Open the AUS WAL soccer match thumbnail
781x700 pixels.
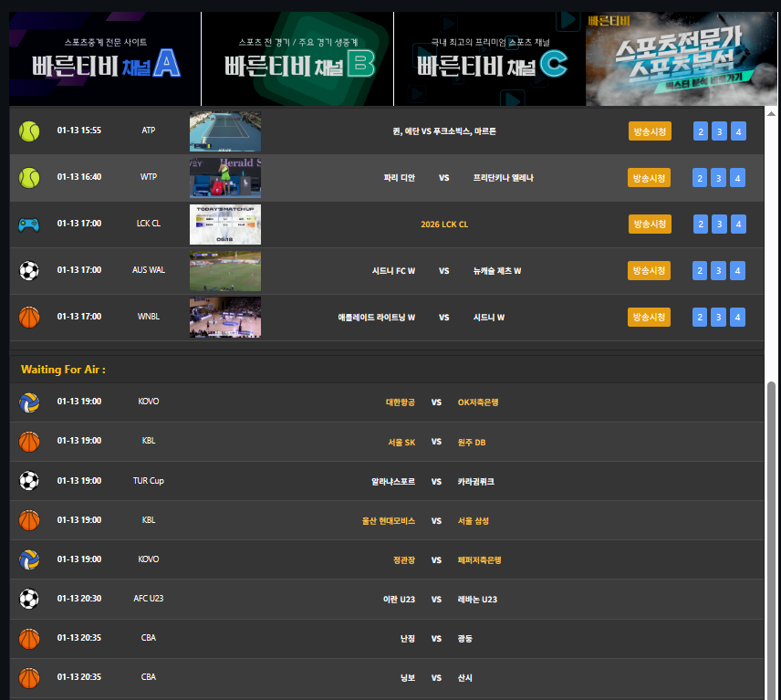(225, 271)
